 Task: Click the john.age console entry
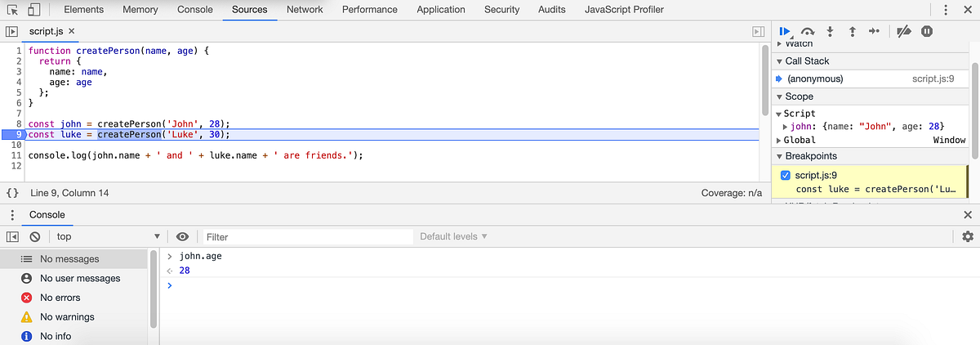click(x=200, y=256)
